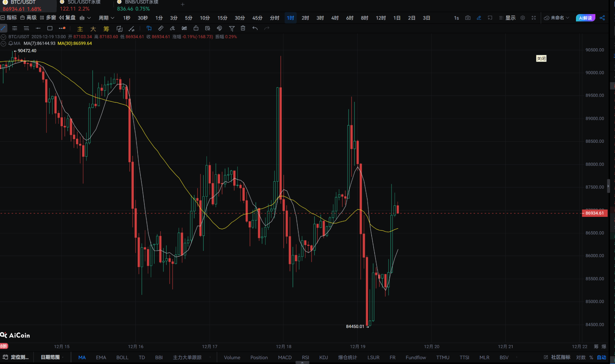Toggle the 对数 (log) scale option

pos(581,357)
